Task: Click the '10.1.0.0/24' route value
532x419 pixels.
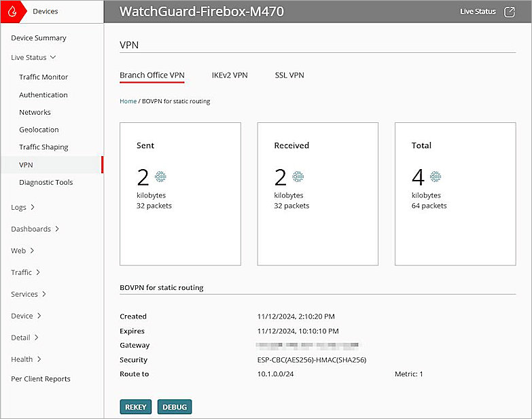Action: [x=275, y=374]
